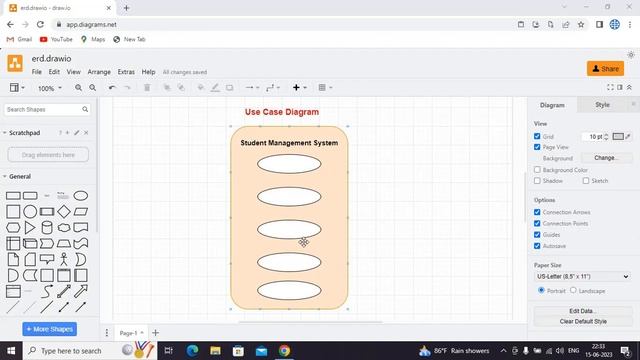640x360 pixels.
Task: Click the To Front toolbar icon
Action: [x=167, y=88]
